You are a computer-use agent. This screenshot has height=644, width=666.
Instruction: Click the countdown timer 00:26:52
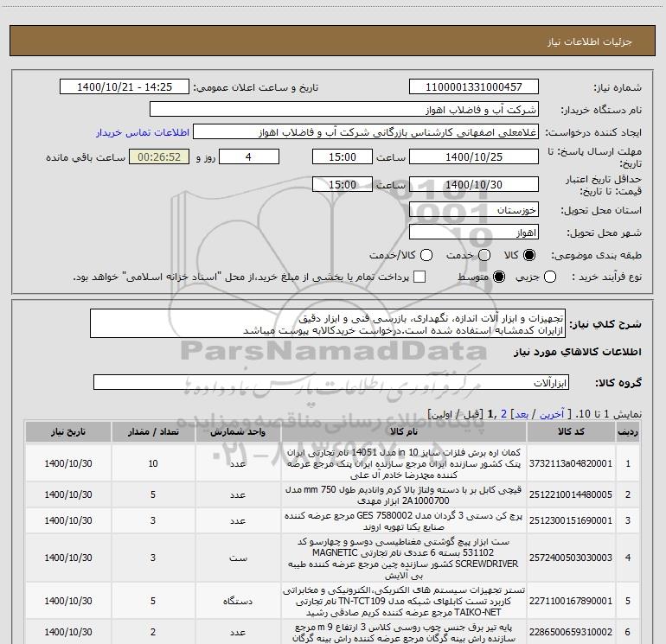159,156
